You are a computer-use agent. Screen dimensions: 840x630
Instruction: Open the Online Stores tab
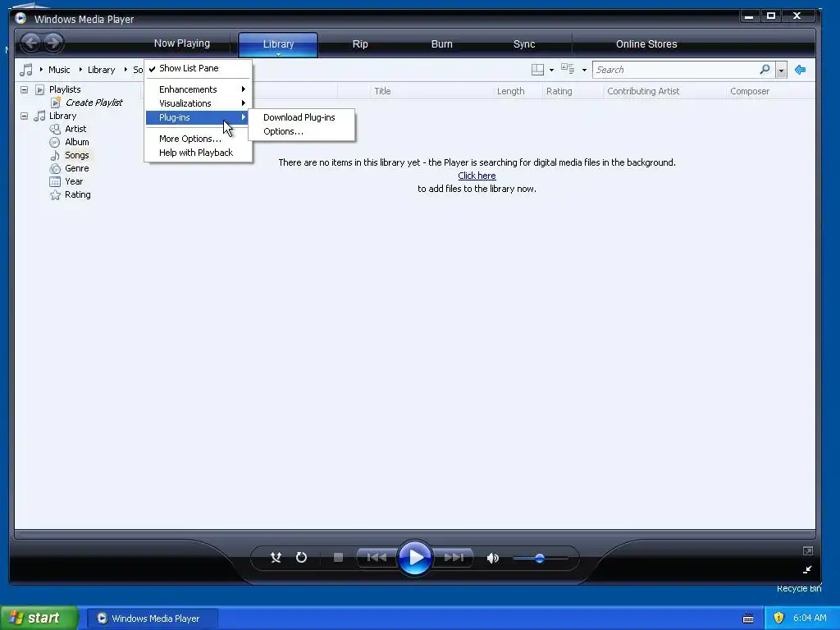(646, 44)
